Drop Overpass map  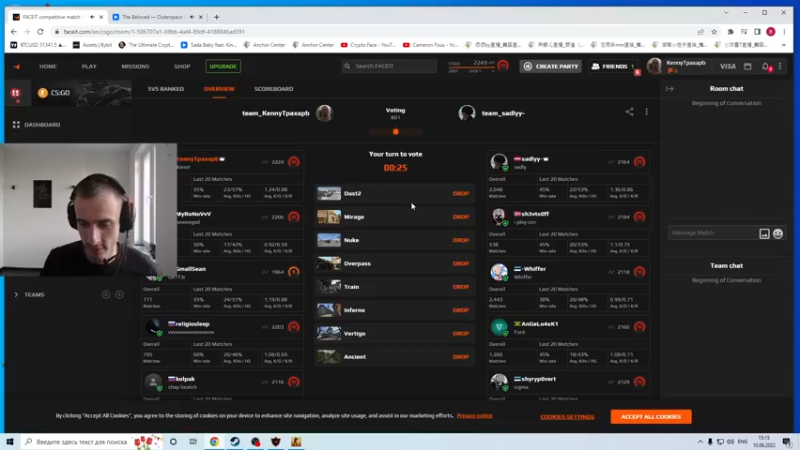click(x=460, y=263)
